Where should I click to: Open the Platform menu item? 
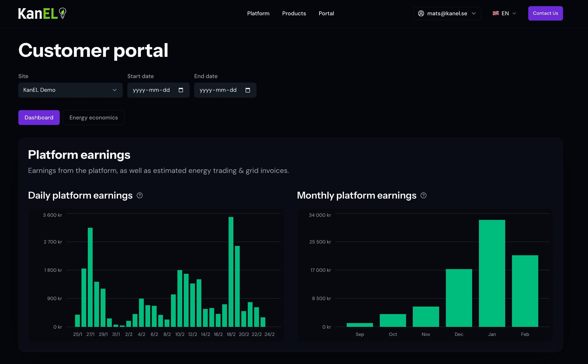pos(258,13)
